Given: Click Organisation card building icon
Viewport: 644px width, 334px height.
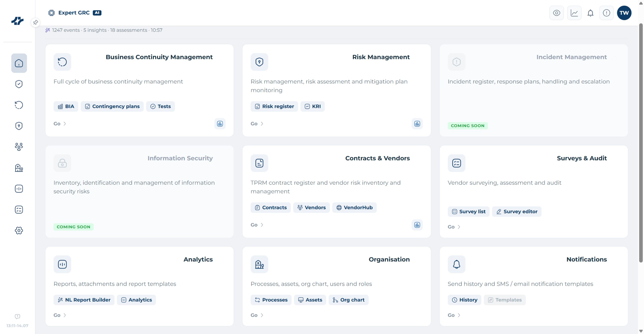Looking at the screenshot, I should point(259,264).
